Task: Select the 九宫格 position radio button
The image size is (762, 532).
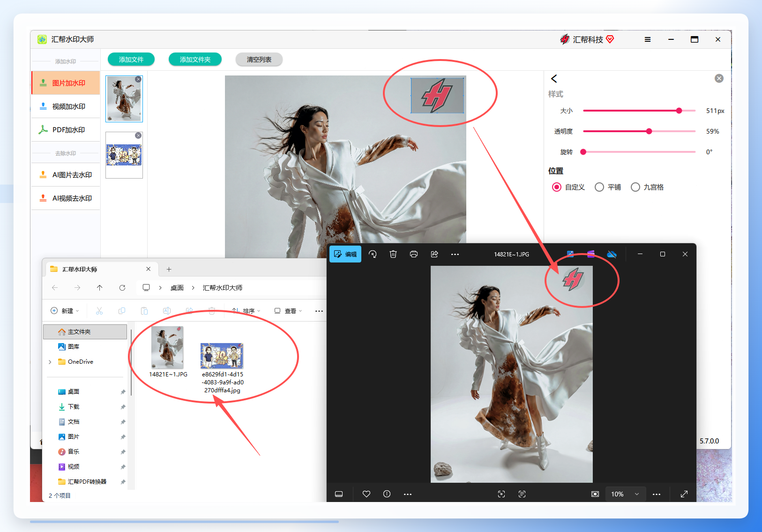Action: [635, 187]
